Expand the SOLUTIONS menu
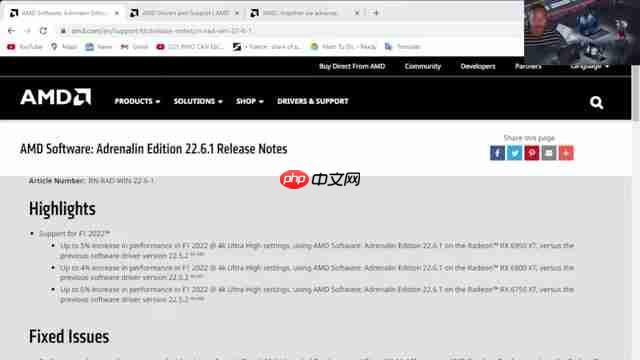 [198, 101]
